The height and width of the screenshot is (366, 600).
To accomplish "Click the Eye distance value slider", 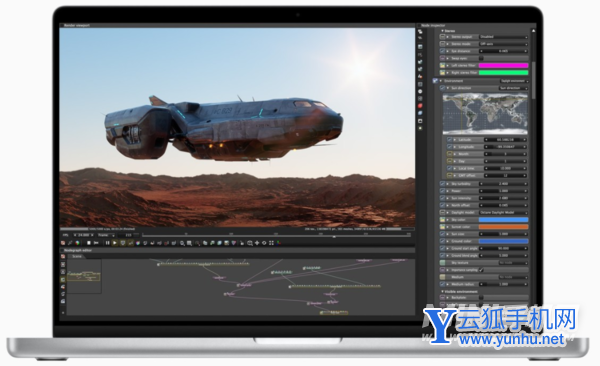I will tap(504, 51).
